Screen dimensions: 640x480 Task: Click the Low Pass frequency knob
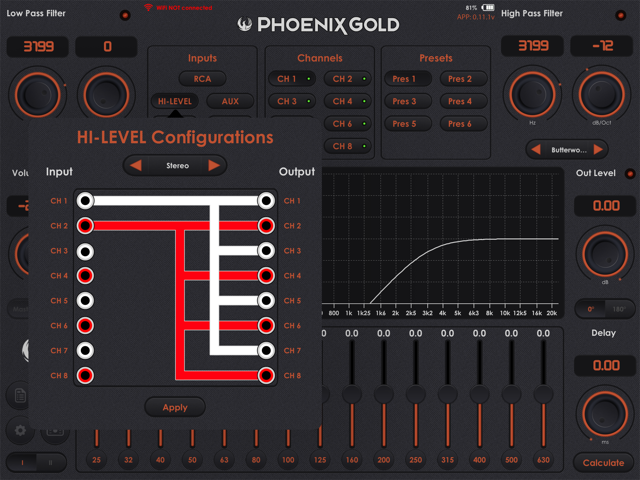[38, 95]
